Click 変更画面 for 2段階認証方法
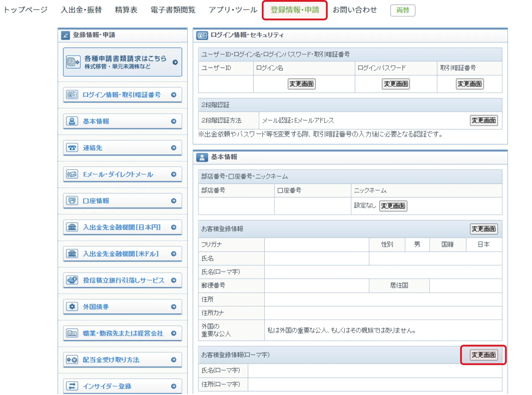Screen dimensions: 532x395 [x=483, y=121]
